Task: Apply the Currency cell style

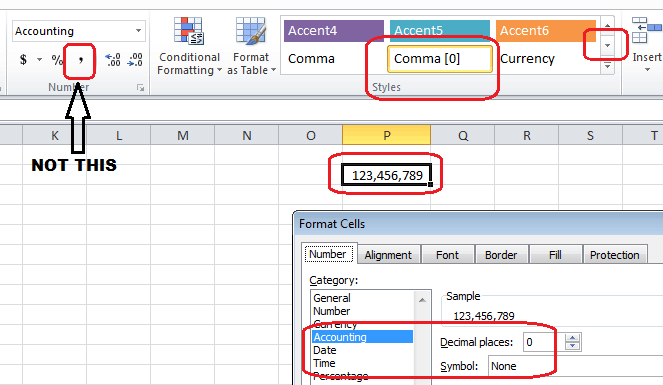Action: coord(527,59)
